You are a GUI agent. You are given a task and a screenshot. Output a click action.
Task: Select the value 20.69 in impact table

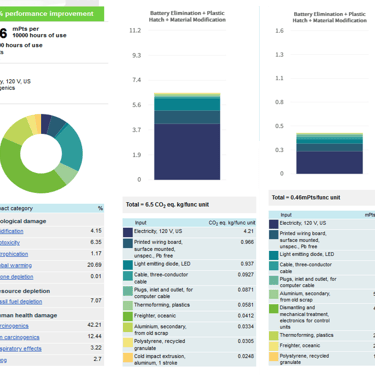click(94, 265)
